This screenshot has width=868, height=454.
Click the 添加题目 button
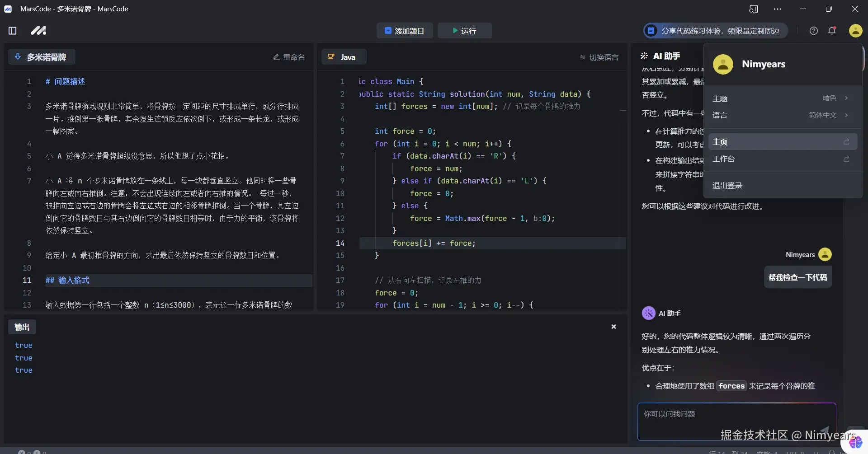point(404,31)
